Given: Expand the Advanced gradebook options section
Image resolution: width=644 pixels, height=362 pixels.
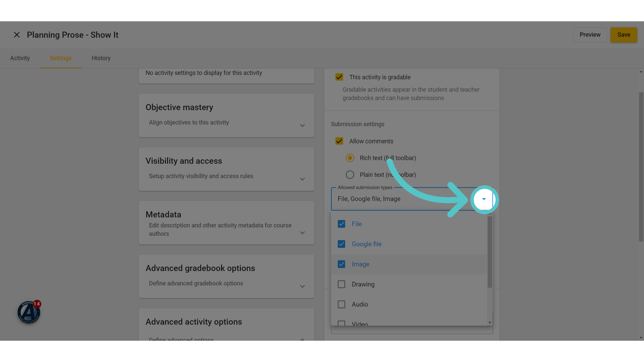Looking at the screenshot, I should click(x=302, y=286).
